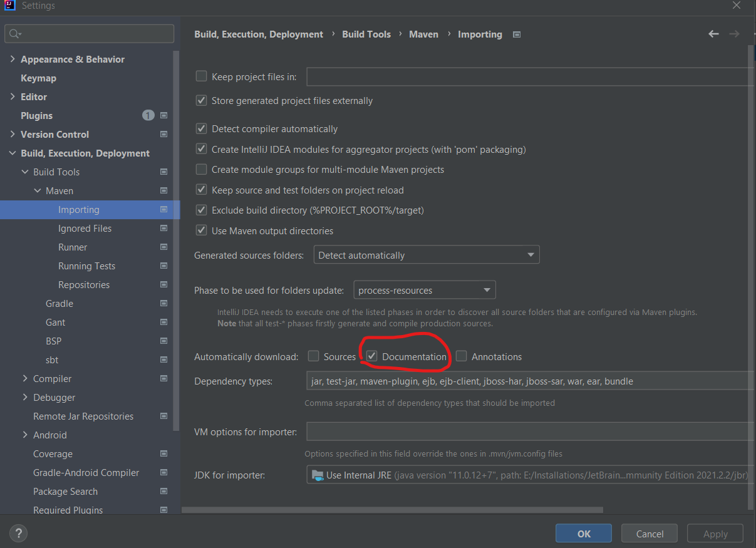Uncheck automatic download of Documentation
Screen dimensions: 756x548
[x=372, y=356]
